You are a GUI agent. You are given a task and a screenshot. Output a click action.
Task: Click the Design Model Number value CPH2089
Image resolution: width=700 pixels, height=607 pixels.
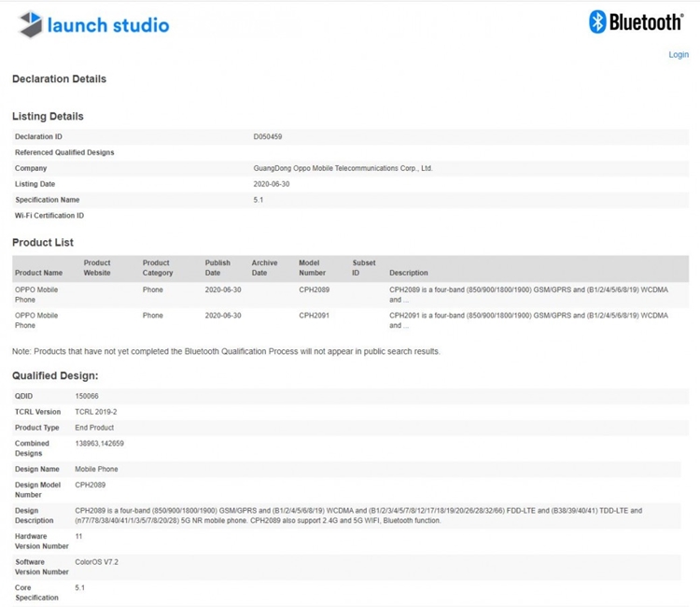tap(90, 485)
